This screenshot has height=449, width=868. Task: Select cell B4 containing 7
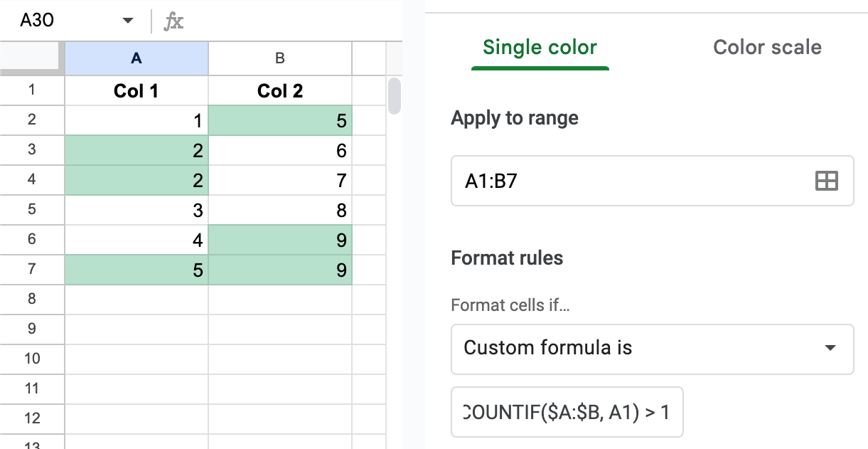(279, 180)
